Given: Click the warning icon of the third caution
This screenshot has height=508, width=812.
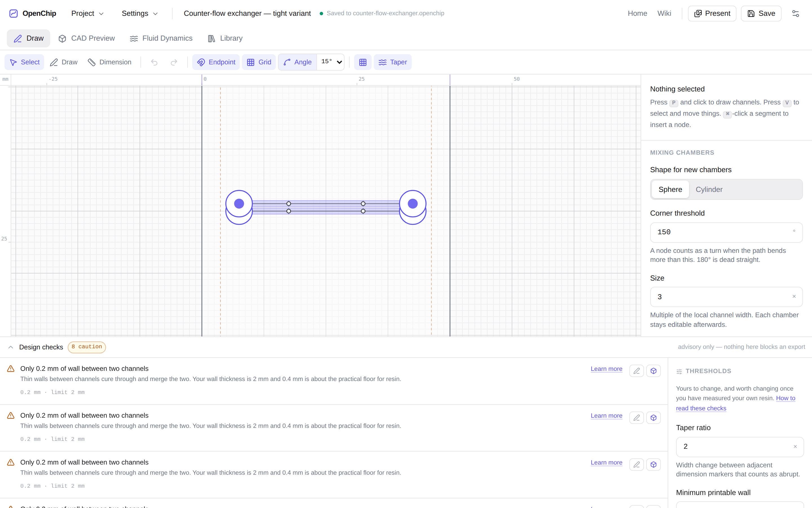Looking at the screenshot, I should click(11, 462).
